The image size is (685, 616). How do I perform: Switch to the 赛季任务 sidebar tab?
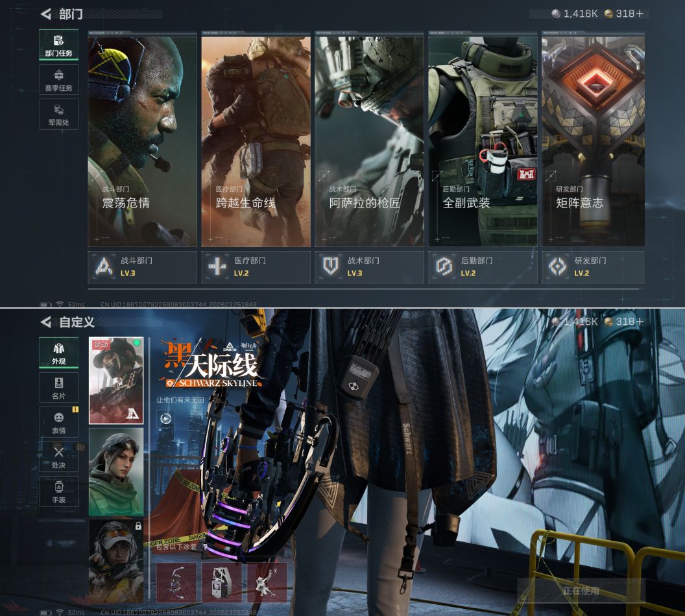[58, 80]
